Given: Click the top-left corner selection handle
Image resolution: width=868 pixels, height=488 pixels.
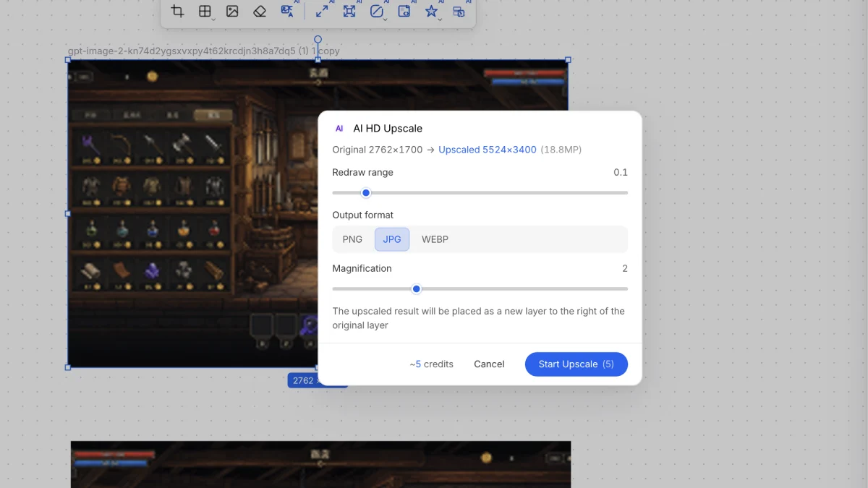Looking at the screenshot, I should [x=68, y=60].
